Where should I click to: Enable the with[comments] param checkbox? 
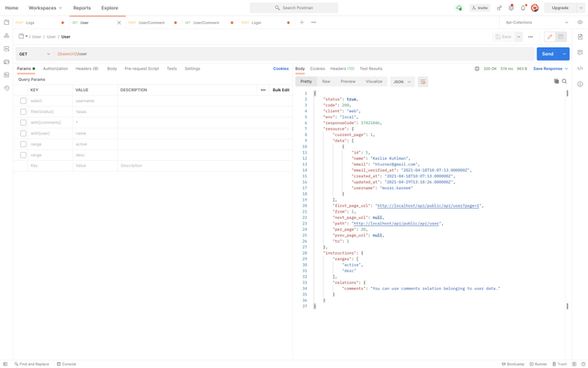tap(23, 122)
